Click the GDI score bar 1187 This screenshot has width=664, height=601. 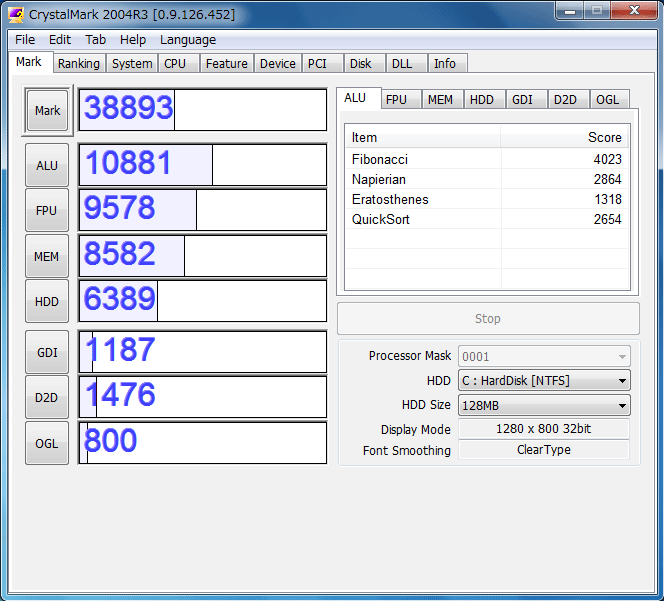click(x=203, y=352)
